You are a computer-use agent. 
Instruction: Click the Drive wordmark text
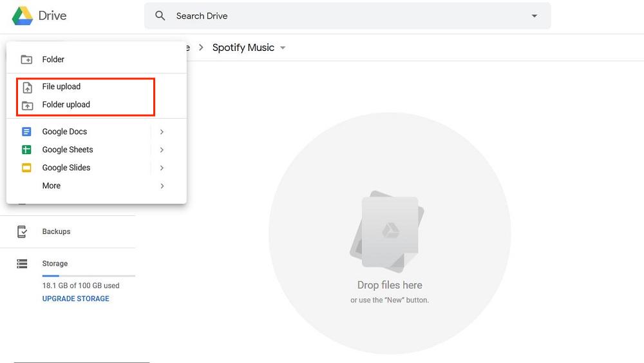point(52,15)
